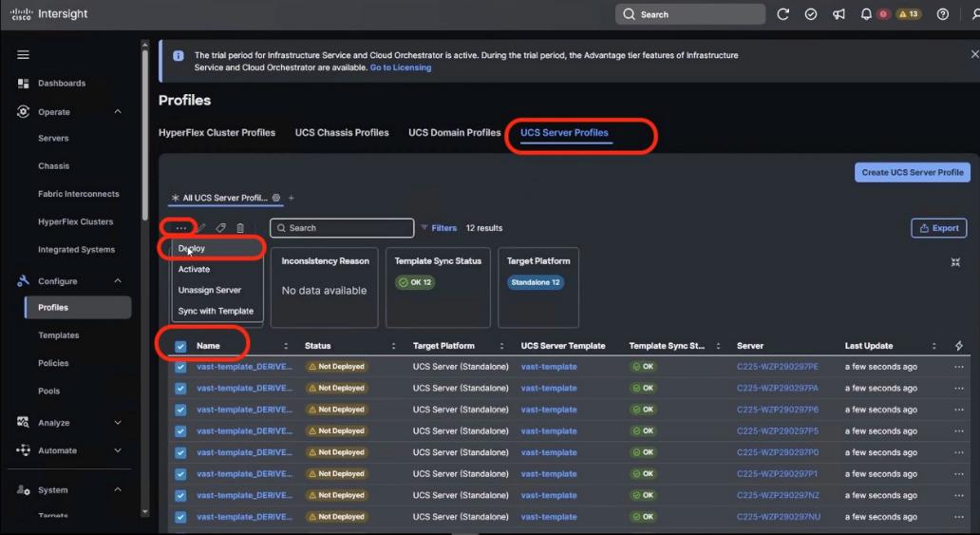Uncheck the row for server C225-WZP290297P5
This screenshot has width=980, height=535.
coord(180,431)
